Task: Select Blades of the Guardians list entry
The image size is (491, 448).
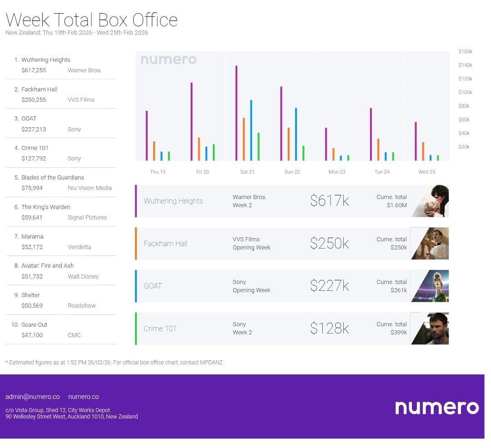Action: 52,178
